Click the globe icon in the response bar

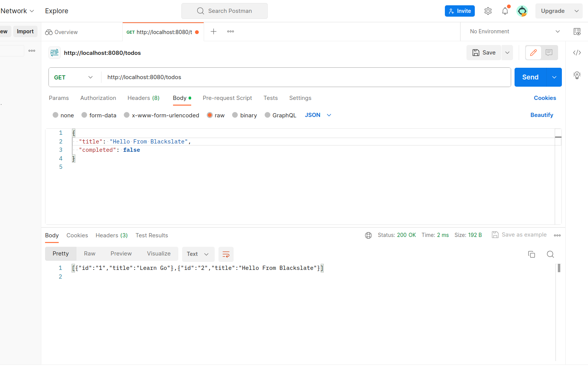368,235
